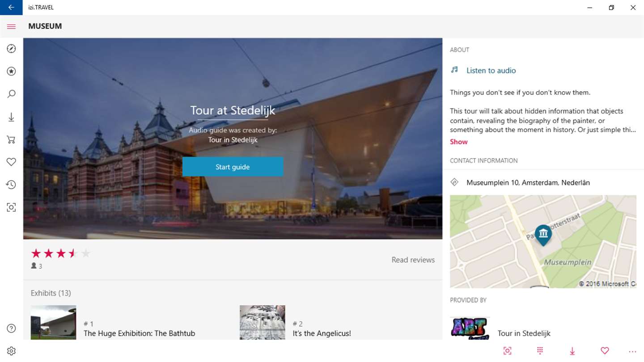Open favorites heart icon in the sidebar
This screenshot has width=644, height=362.
[11, 162]
